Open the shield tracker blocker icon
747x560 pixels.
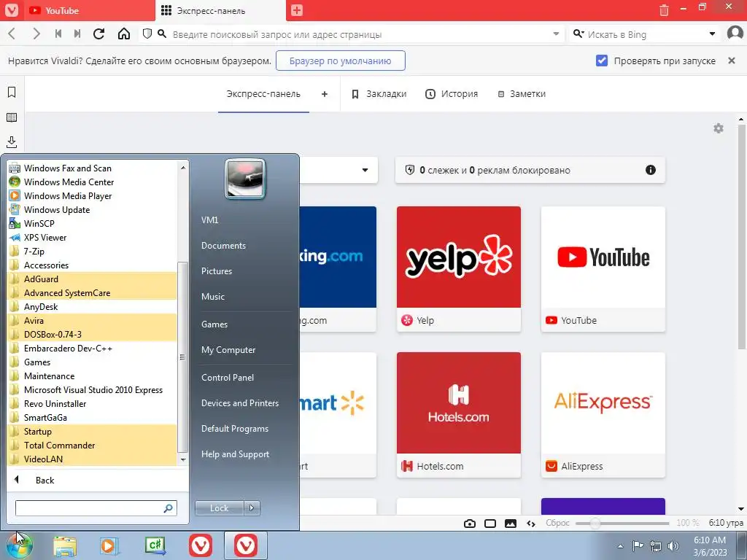click(x=147, y=34)
